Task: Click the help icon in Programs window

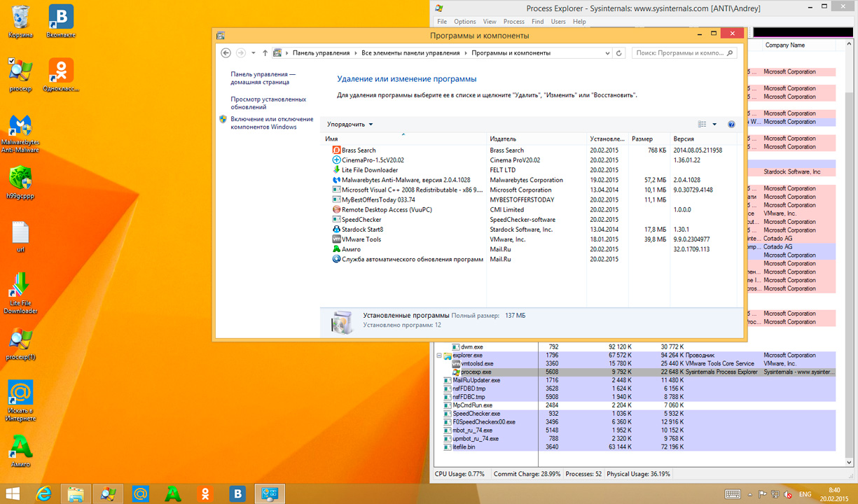Action: tap(731, 125)
